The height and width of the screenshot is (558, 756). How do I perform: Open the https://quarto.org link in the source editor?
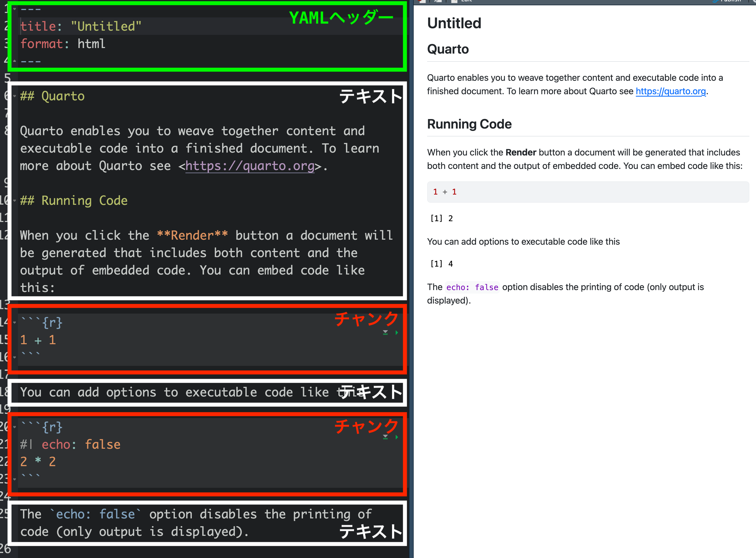pyautogui.click(x=250, y=166)
